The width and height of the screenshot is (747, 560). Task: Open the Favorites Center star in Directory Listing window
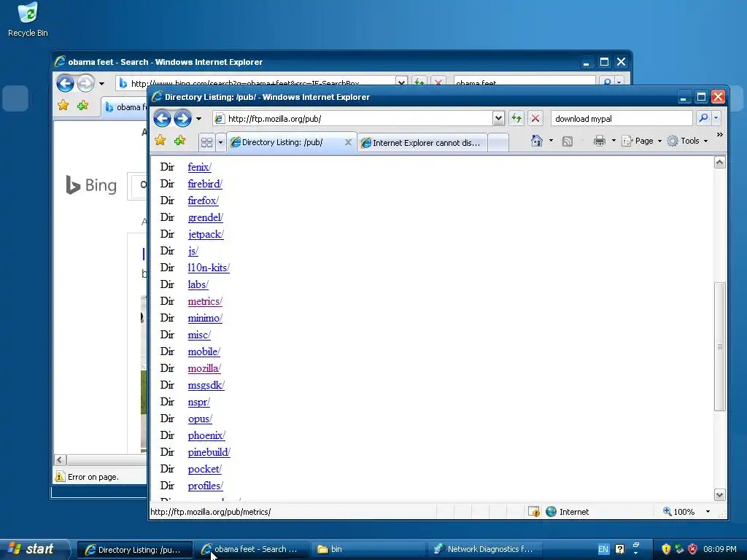pyautogui.click(x=160, y=141)
